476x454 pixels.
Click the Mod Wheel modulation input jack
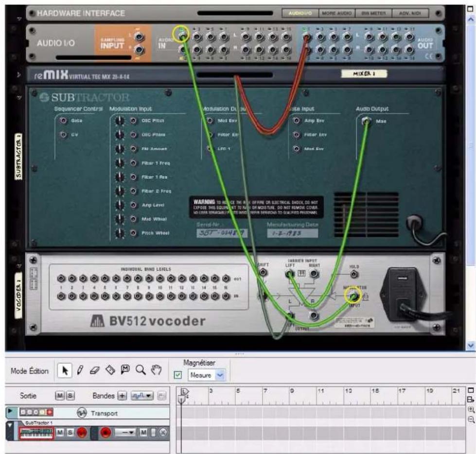pyautogui.click(x=133, y=219)
